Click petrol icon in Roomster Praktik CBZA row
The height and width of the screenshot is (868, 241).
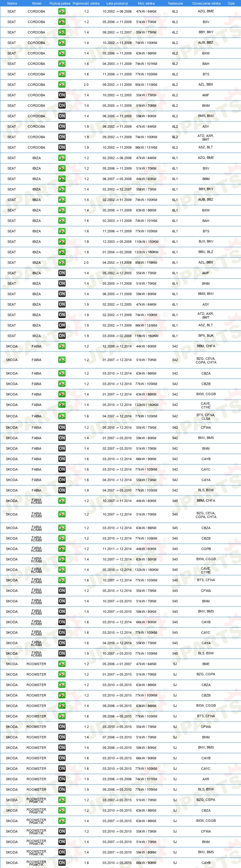pos(62,810)
